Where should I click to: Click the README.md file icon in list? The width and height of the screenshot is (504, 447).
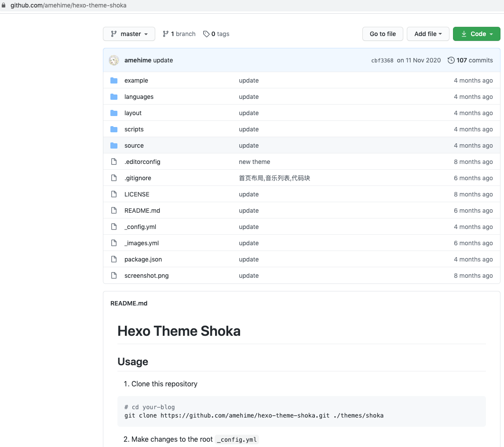114,211
